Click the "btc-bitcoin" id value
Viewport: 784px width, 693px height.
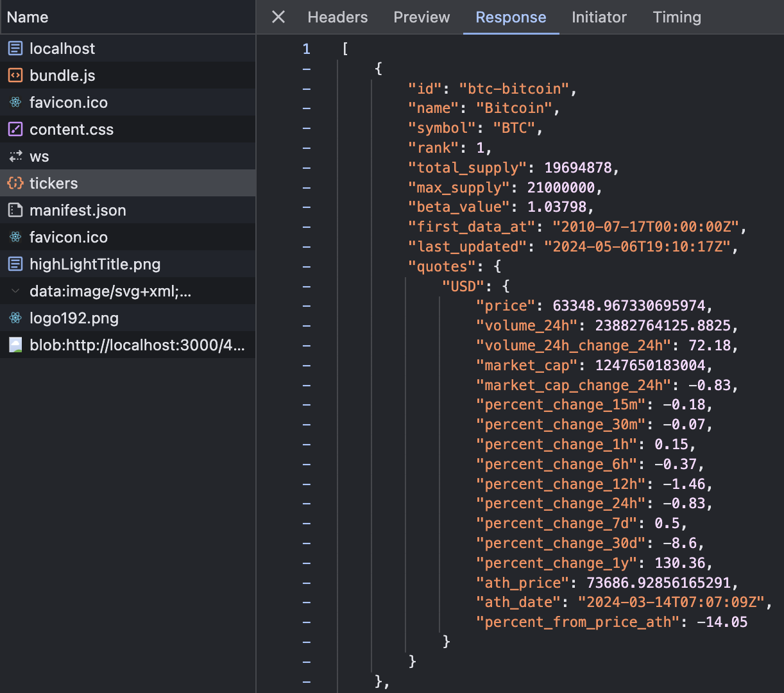tap(514, 89)
